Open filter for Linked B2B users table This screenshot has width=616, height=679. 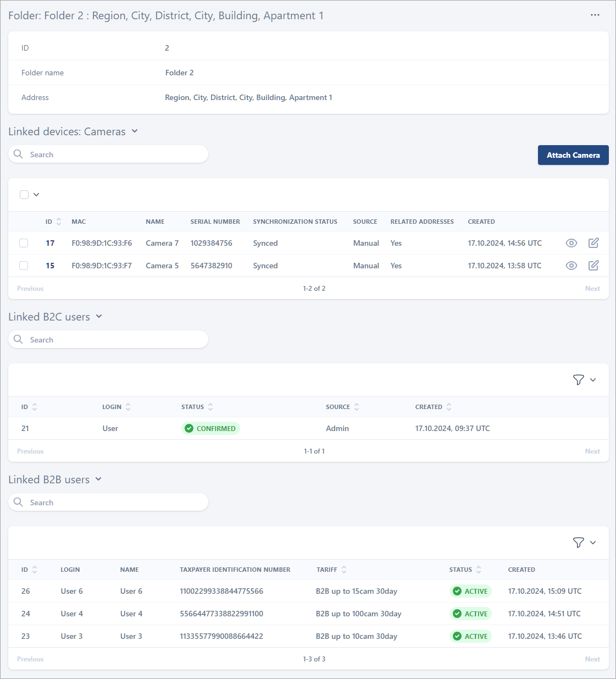(x=579, y=543)
